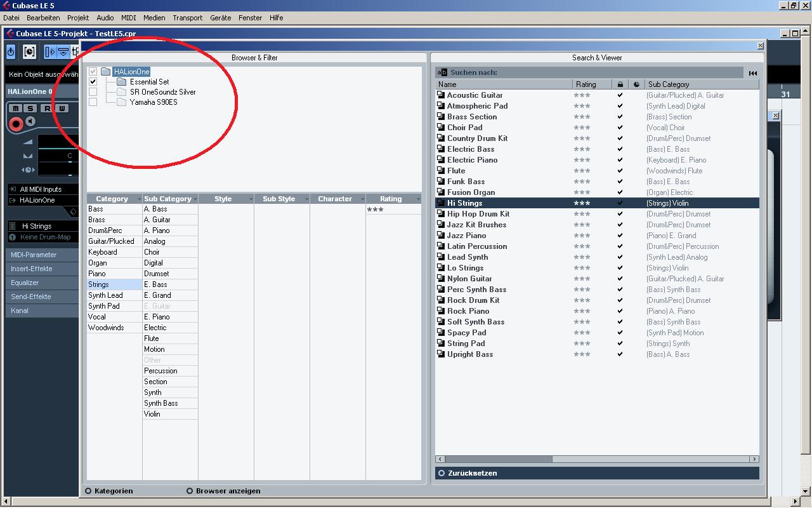Open the Equalizer inspector section
Viewport: 812px width, 508px height.
(43, 283)
